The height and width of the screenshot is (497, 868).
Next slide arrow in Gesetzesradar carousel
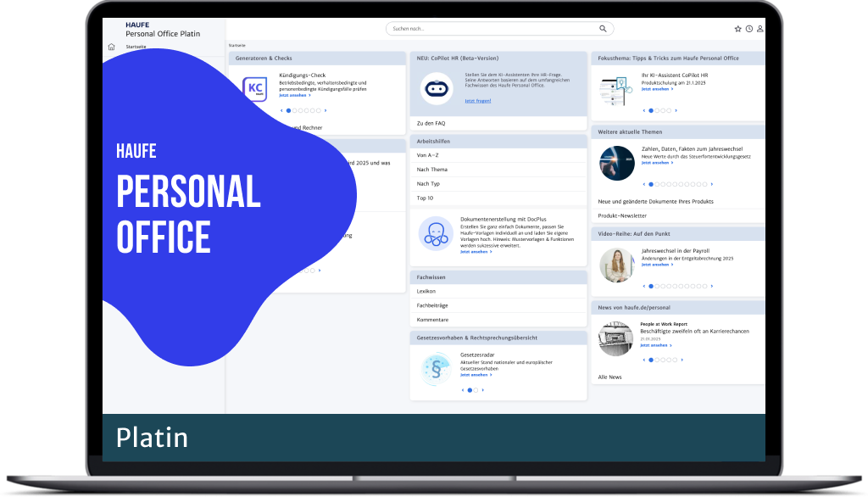coord(482,390)
